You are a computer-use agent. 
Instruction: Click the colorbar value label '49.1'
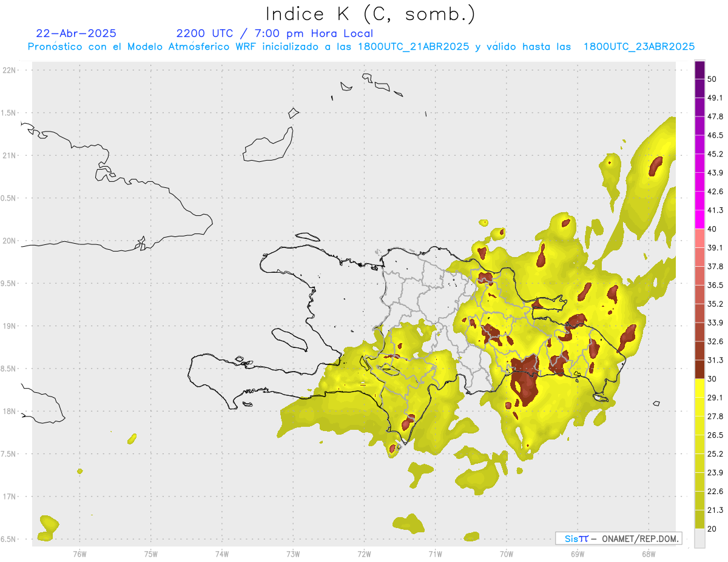(x=715, y=98)
